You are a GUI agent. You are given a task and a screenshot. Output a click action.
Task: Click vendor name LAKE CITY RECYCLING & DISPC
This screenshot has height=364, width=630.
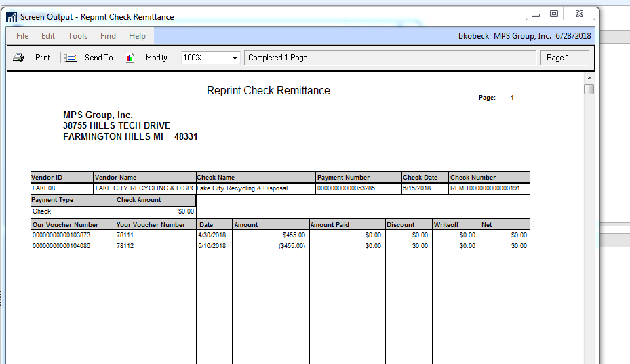click(x=144, y=188)
